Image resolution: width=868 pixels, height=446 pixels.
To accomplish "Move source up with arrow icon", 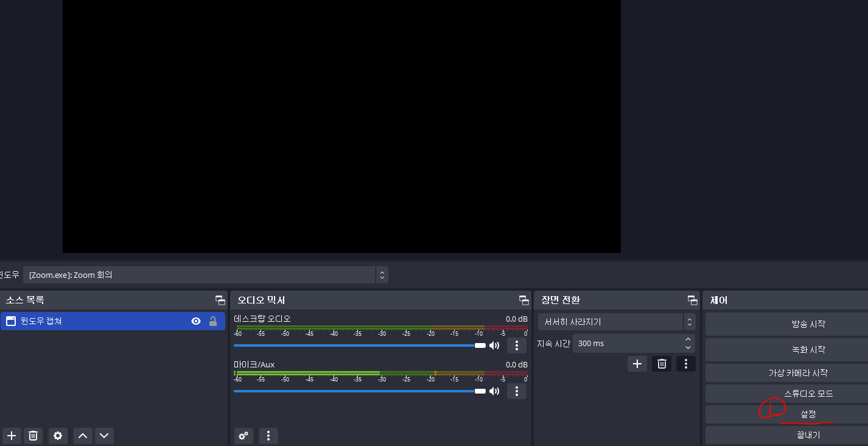I will pos(83,436).
